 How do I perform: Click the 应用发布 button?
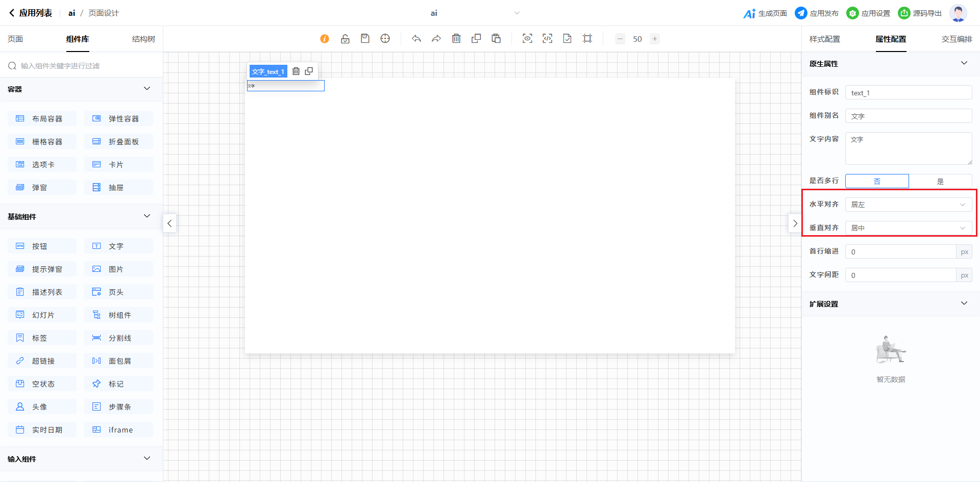coord(817,13)
